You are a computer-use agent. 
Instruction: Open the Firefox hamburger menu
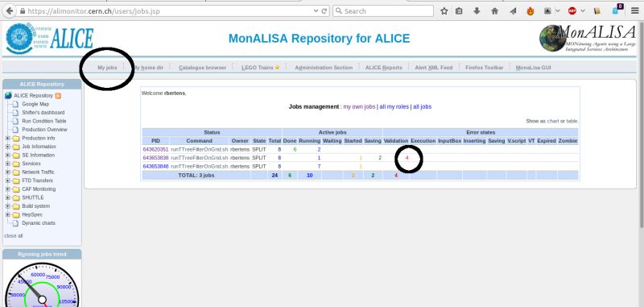(x=634, y=11)
